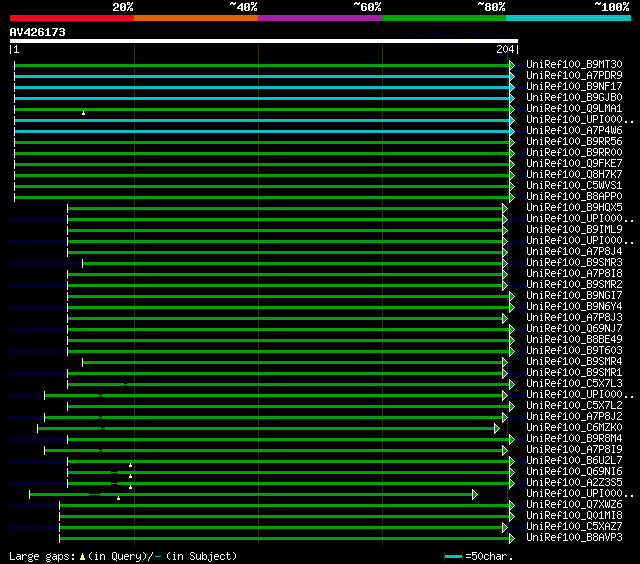Screen dimensions: 640x564
Task: Click the purple ~60% identity legend segment
Action: tap(320, 18)
